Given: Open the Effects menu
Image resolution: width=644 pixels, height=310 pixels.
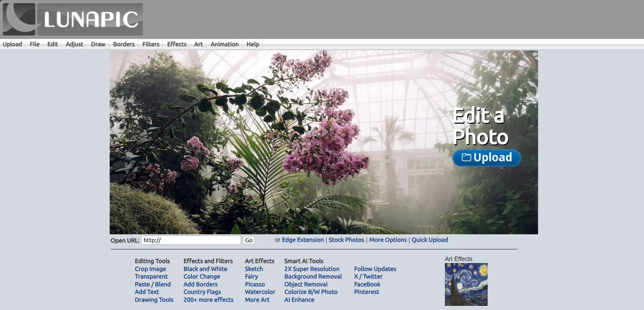Looking at the screenshot, I should (x=177, y=44).
